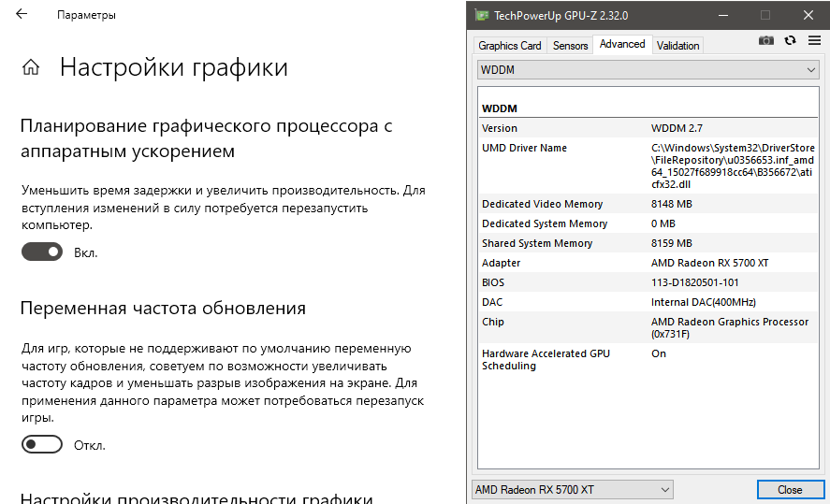This screenshot has height=504, width=830.
Task: Take GPU-Z screenshot with camera icon
Action: tap(766, 41)
